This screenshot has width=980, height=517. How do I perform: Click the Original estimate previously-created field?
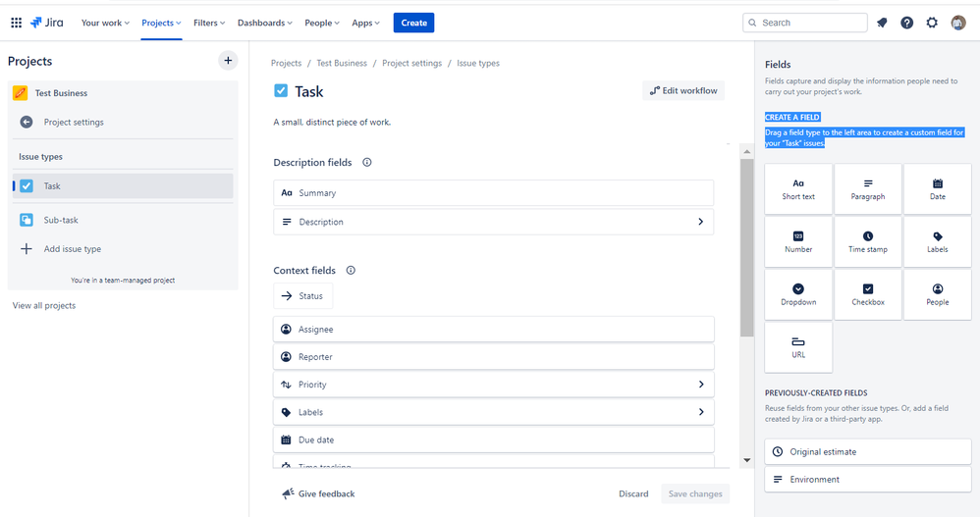pyautogui.click(x=867, y=451)
